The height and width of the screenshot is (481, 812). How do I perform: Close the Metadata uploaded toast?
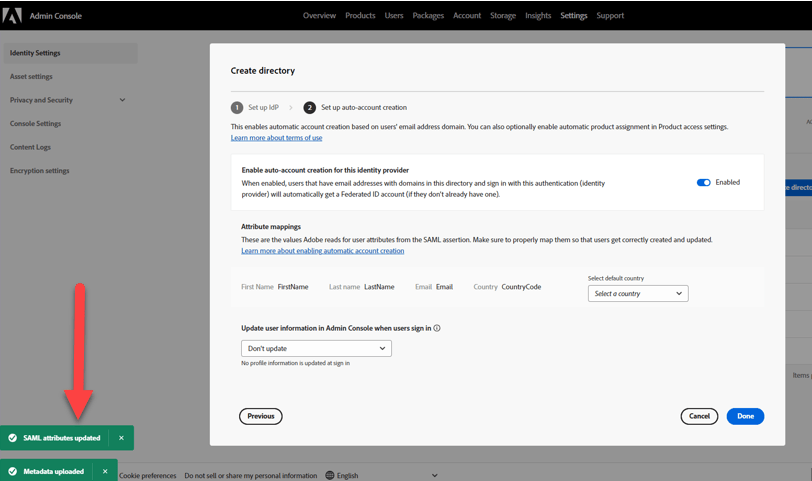coord(105,471)
